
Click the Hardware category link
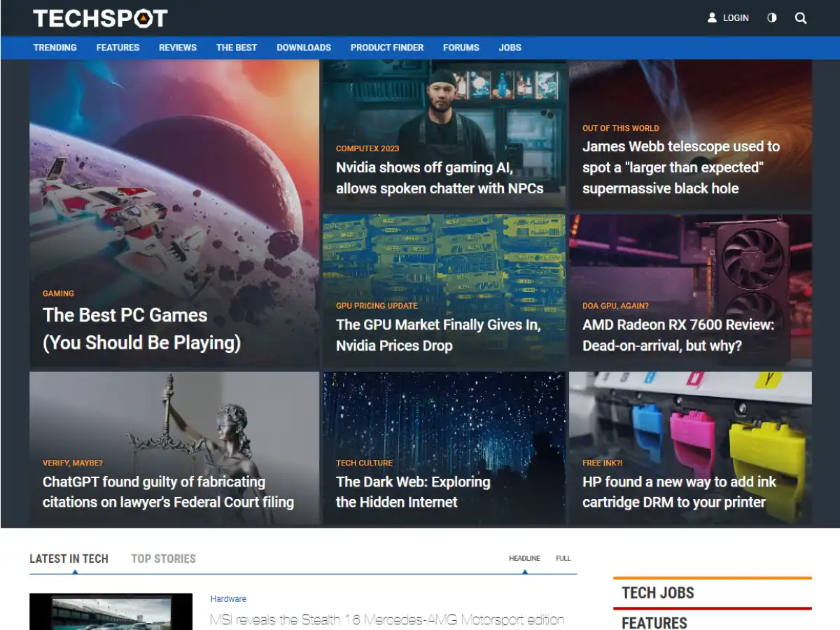(x=228, y=599)
